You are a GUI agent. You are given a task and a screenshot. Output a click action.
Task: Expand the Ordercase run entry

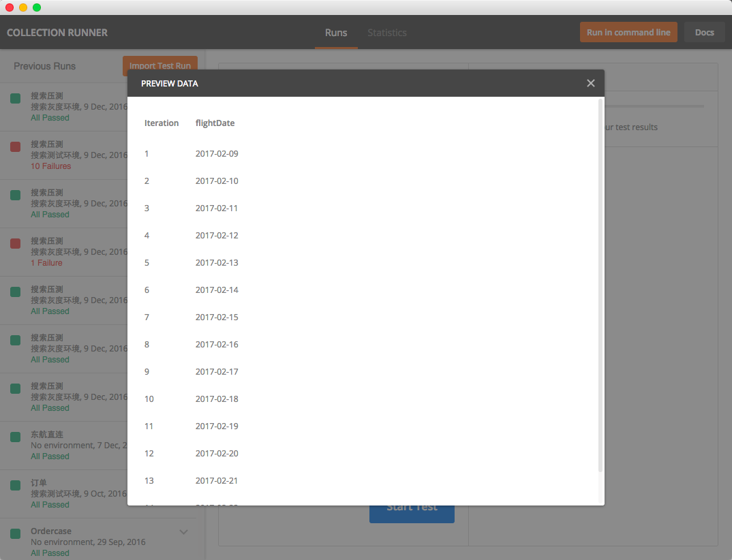[183, 531]
